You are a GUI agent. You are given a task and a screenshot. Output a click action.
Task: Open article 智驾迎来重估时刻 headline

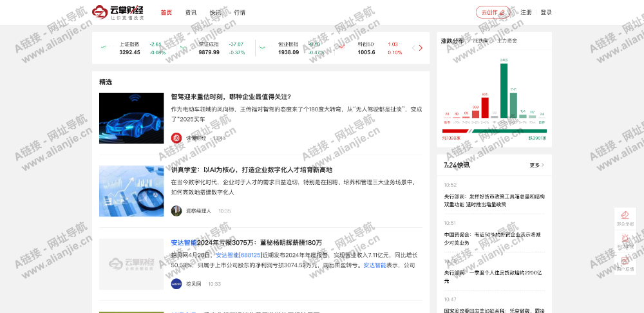(x=231, y=97)
